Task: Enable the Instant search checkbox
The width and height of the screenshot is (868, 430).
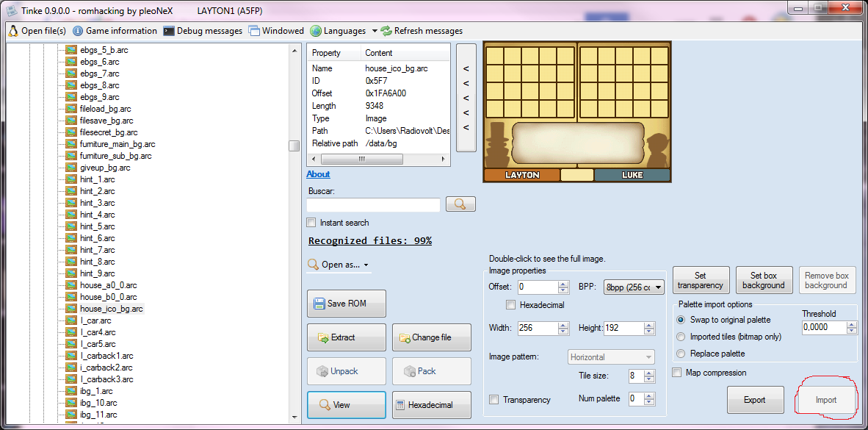Action: 311,223
